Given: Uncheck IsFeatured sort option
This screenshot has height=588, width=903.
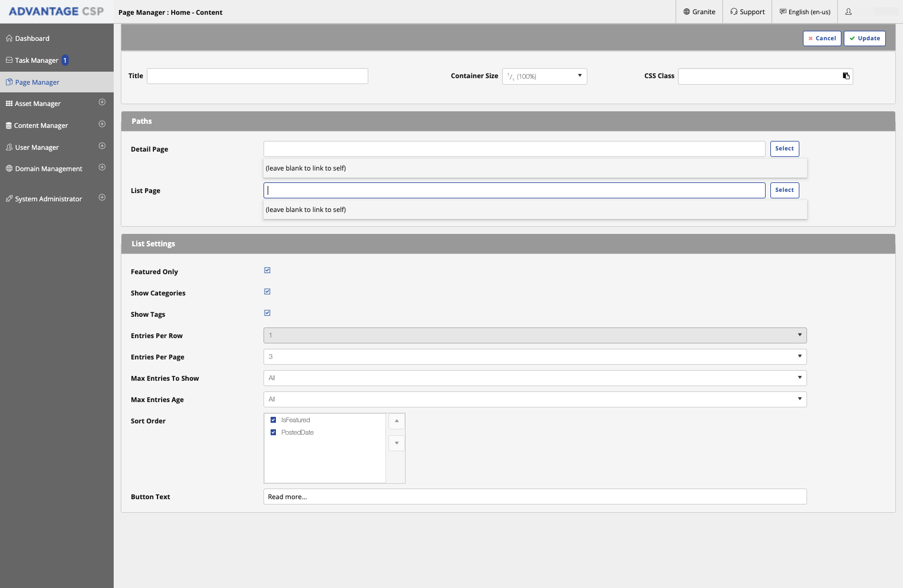Looking at the screenshot, I should tap(273, 420).
